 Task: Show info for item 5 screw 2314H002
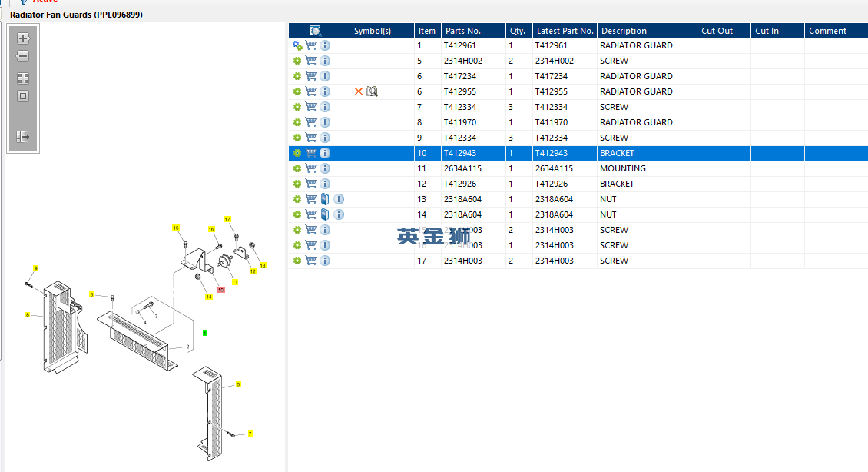(325, 61)
